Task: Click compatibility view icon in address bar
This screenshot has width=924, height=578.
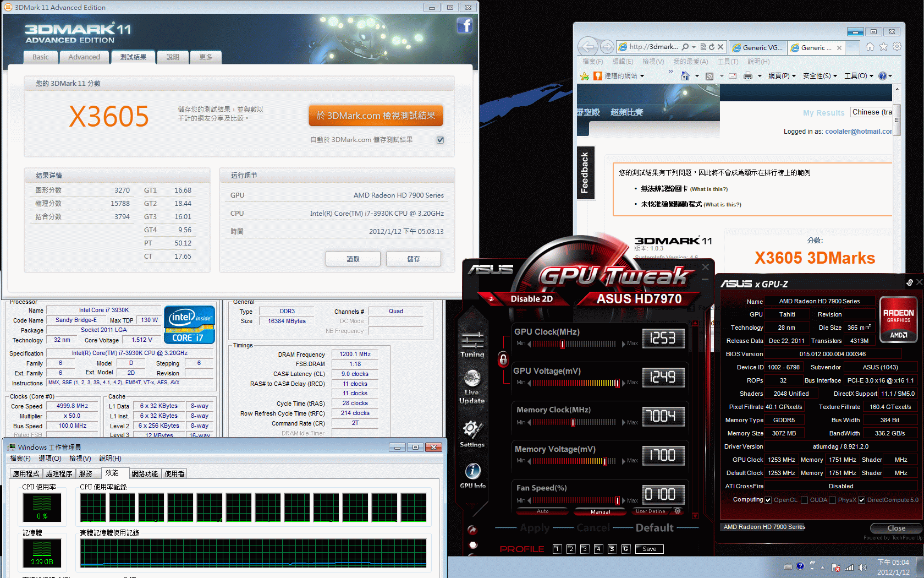Action: point(703,47)
